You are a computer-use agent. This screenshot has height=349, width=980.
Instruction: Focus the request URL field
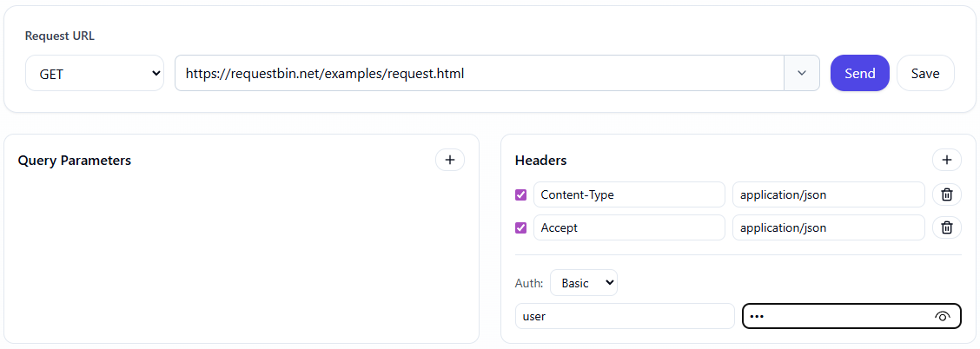click(479, 74)
